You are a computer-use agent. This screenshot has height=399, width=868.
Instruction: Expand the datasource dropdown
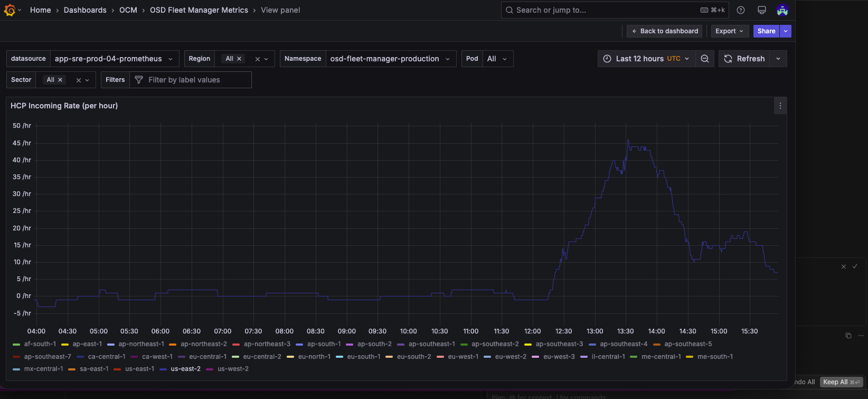click(115, 59)
